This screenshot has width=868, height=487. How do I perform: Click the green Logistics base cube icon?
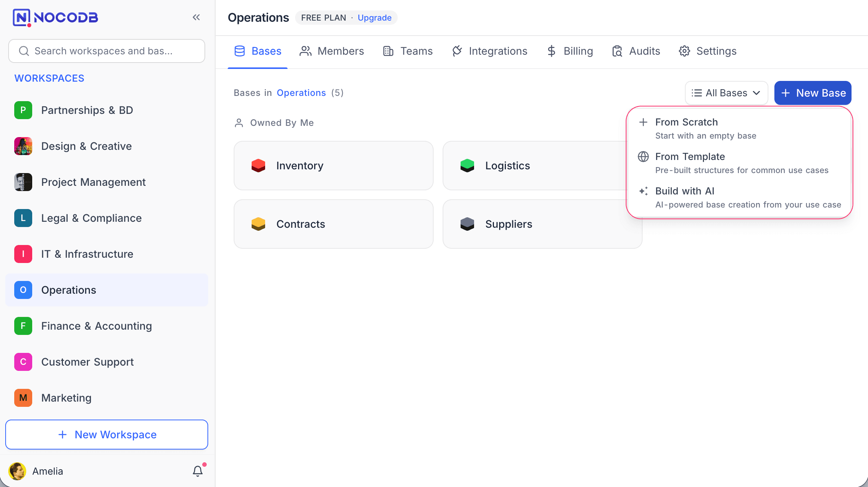[x=467, y=166]
